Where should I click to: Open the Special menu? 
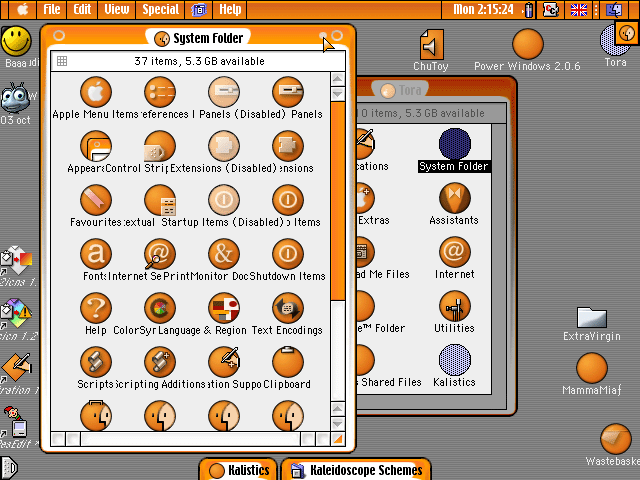point(160,9)
